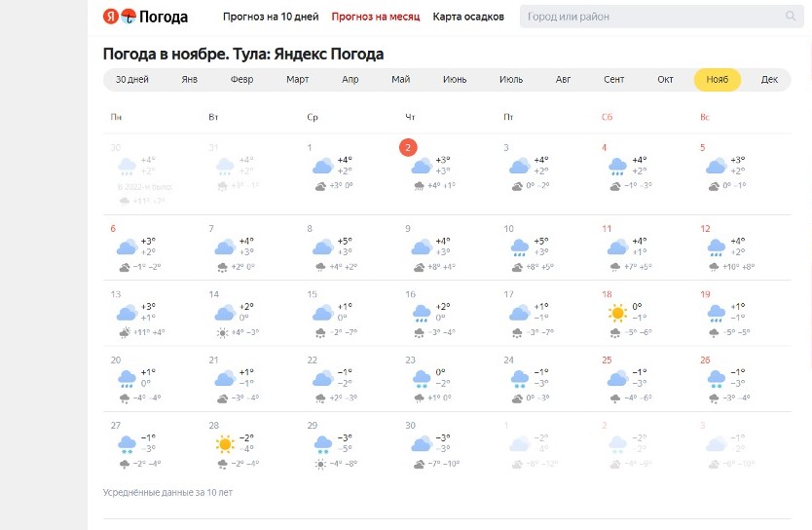Click the Yandex Pogoda umbrella logo
Viewport: 812px width, 530px height.
tap(128, 17)
